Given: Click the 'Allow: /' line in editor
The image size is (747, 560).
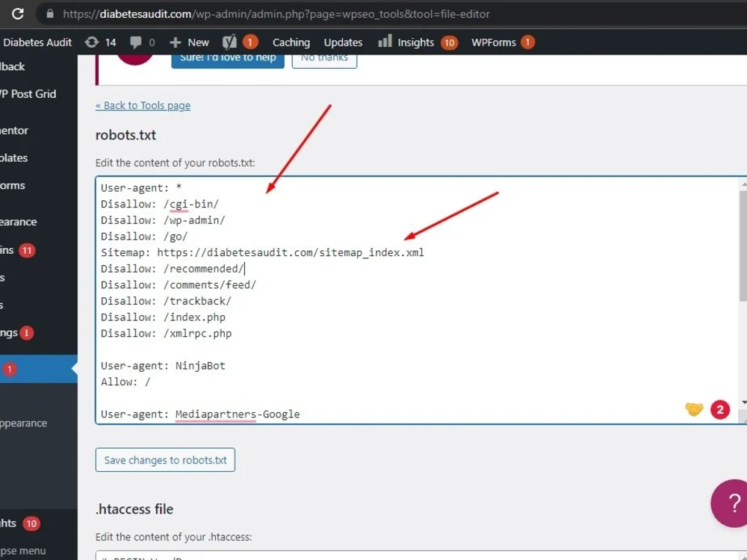Looking at the screenshot, I should point(125,382).
